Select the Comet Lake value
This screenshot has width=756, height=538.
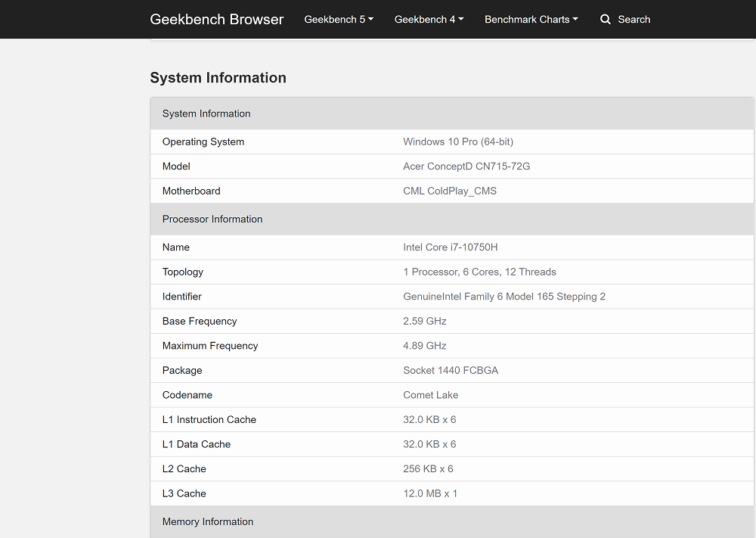point(431,395)
